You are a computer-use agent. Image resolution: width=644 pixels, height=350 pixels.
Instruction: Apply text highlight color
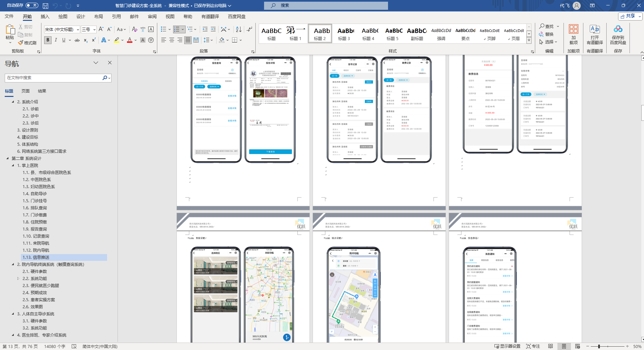pos(117,40)
